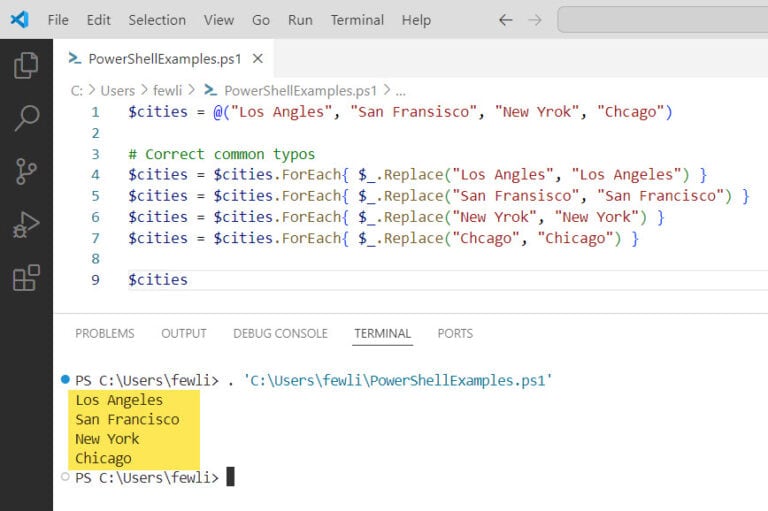Screen dimensions: 768x511
Task: Open the Terminal menu
Action: (x=357, y=20)
